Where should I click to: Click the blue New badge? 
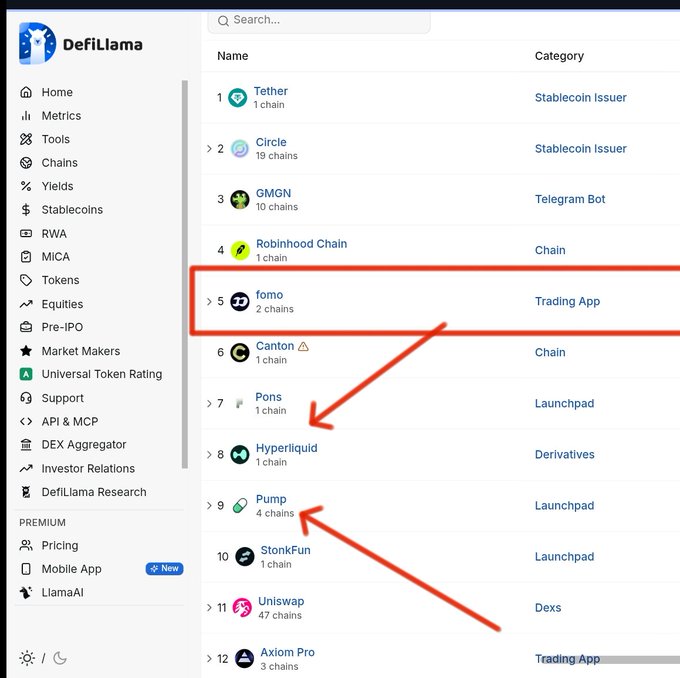[164, 568]
